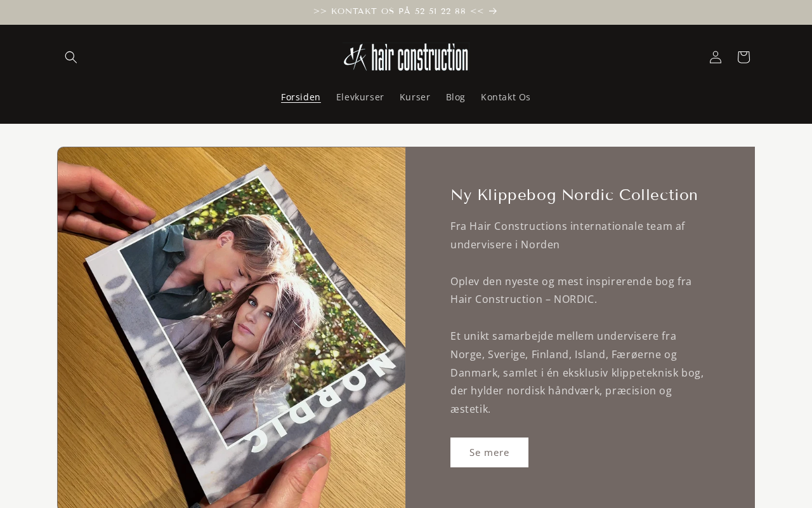Click the Hair Construction logo
Screen dimensions: 812x508
pos(406,57)
